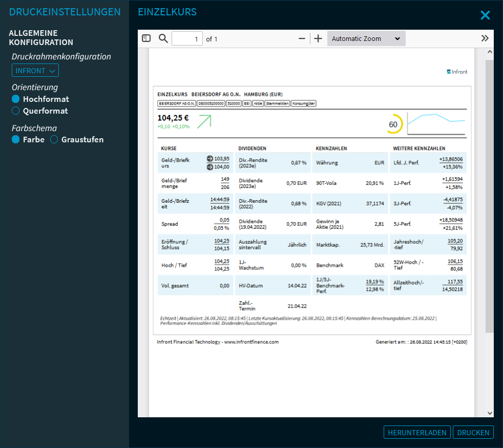Click the Herunterladen button
Image resolution: width=503 pixels, height=448 pixels.
coord(417,433)
